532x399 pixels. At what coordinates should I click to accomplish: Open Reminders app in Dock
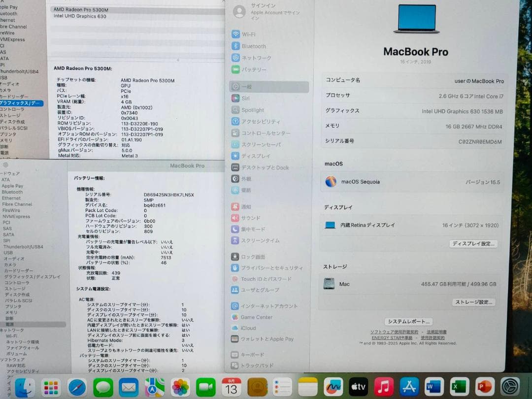pos(282,387)
